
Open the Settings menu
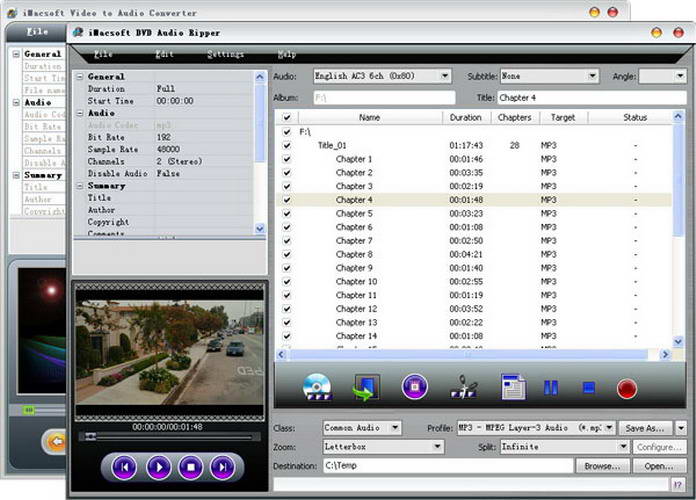225,54
